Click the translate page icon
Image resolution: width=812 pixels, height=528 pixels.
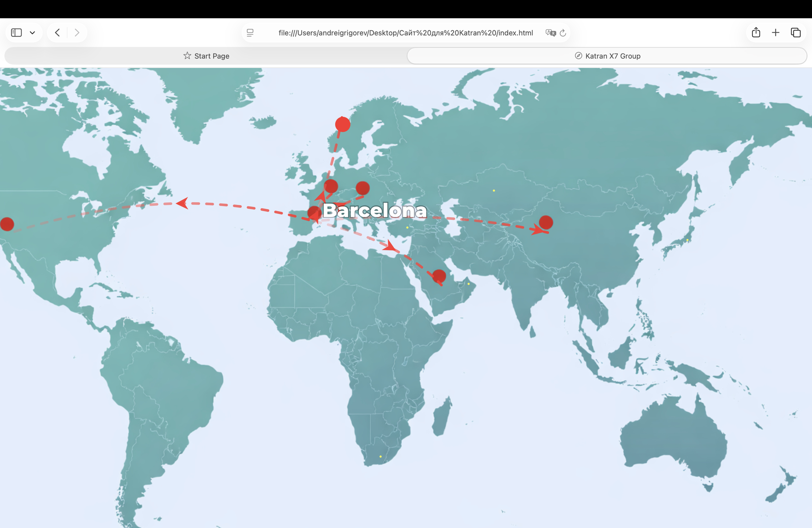point(550,33)
